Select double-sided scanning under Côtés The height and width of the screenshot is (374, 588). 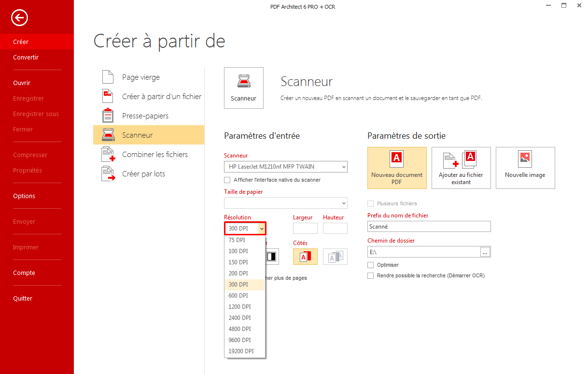tap(335, 257)
